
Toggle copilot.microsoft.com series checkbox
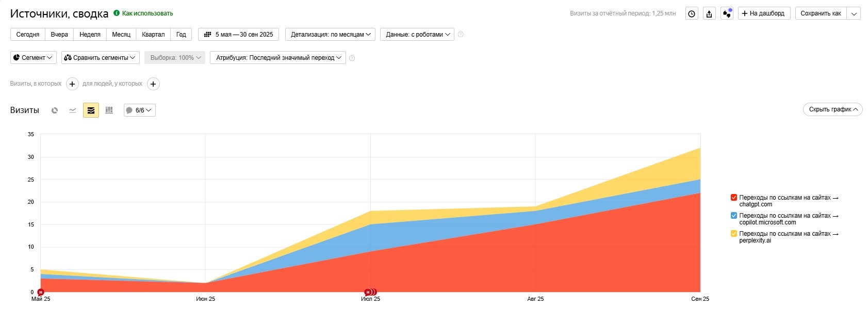733,216
